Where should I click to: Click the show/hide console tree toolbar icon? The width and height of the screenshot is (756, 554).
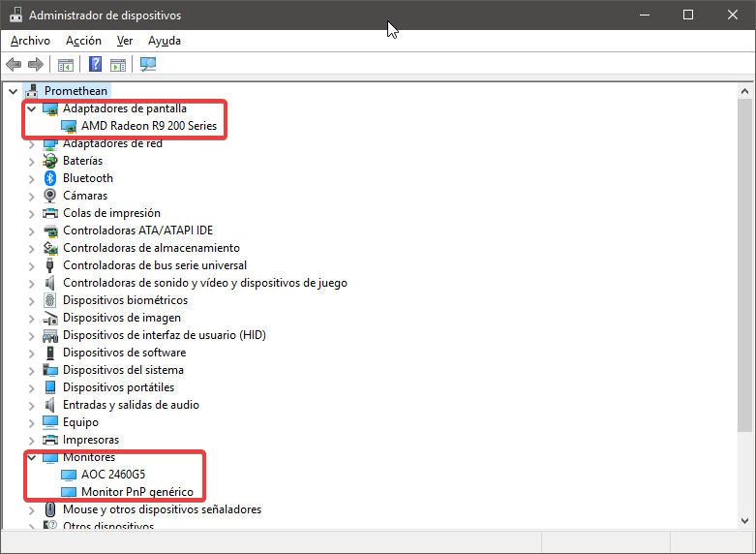(66, 64)
